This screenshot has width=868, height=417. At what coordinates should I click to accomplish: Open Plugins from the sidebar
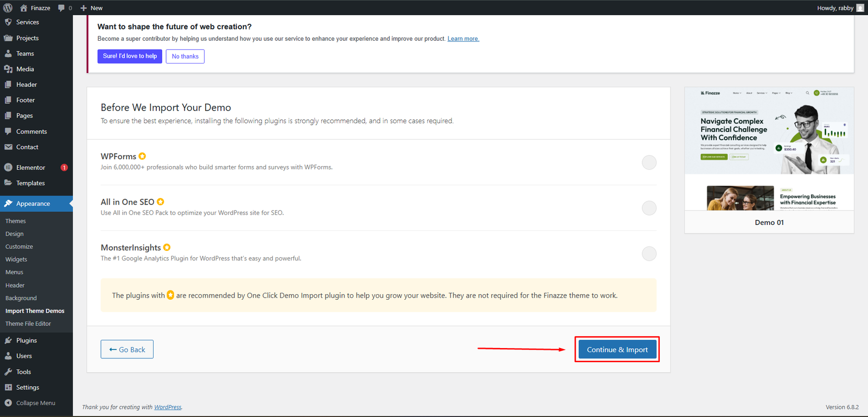(26, 340)
